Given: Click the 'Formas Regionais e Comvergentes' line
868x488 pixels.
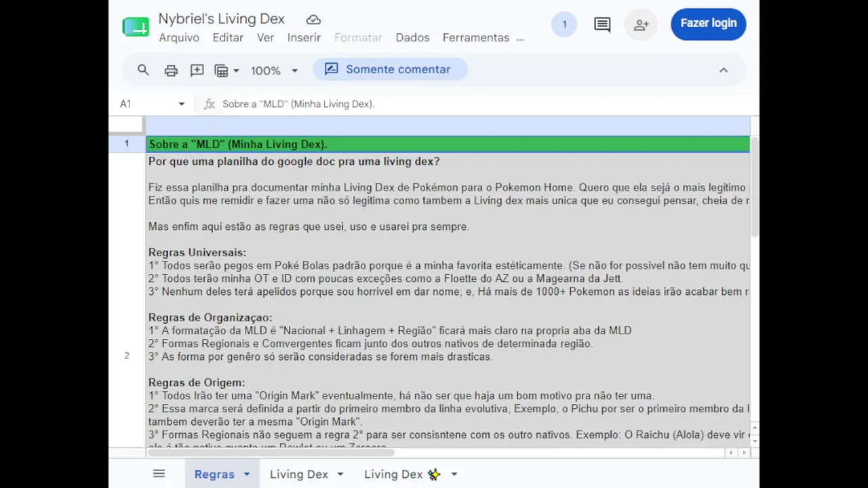Looking at the screenshot, I should point(370,344).
